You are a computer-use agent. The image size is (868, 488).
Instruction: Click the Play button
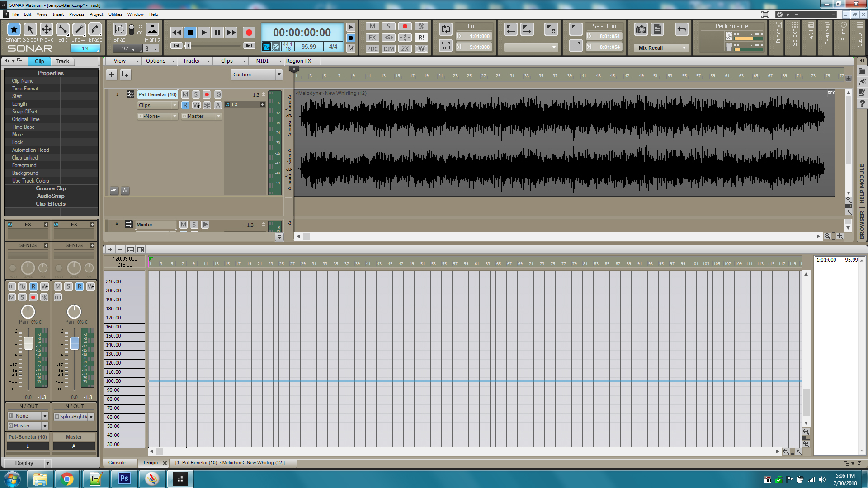(x=203, y=33)
